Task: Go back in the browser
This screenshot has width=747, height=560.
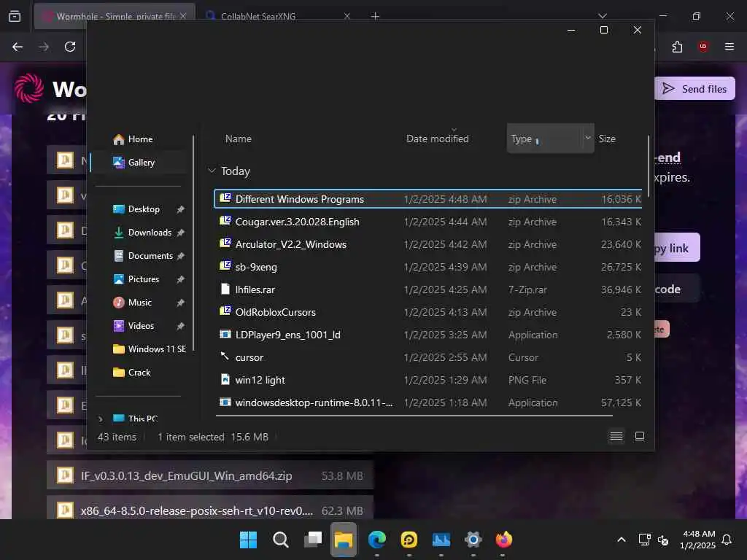Action: 18,47
